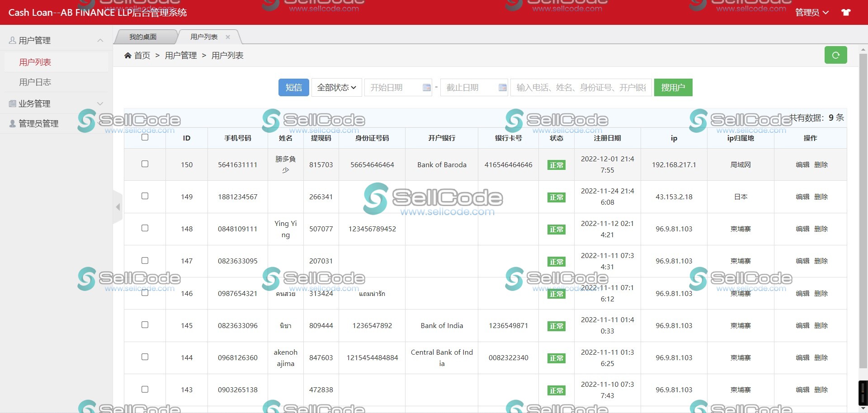
Task: Open 用户日志 in the sidebar menu
Action: pyautogui.click(x=35, y=82)
